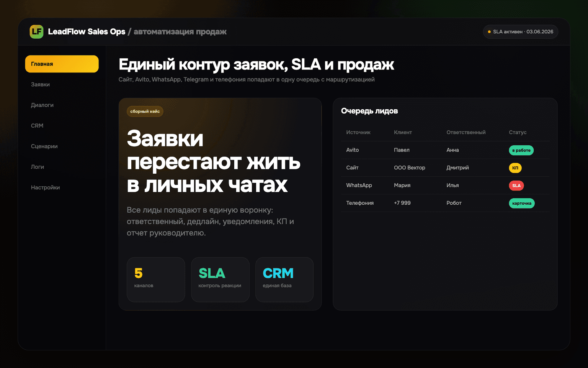
Task: Click the Очередь лидов heading
Action: 369,111
